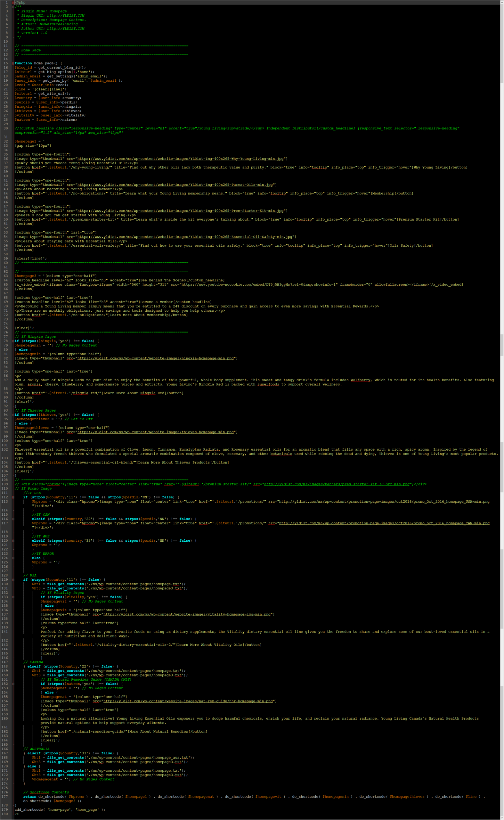Click the vertical scrollbar up arrow

[502, 2]
